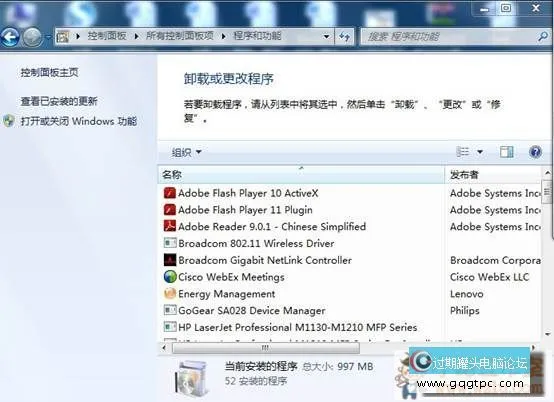Select Adobe Reader 9.0.1 - Chinese Simplified
The width and height of the screenshot is (554, 402).
tap(272, 226)
